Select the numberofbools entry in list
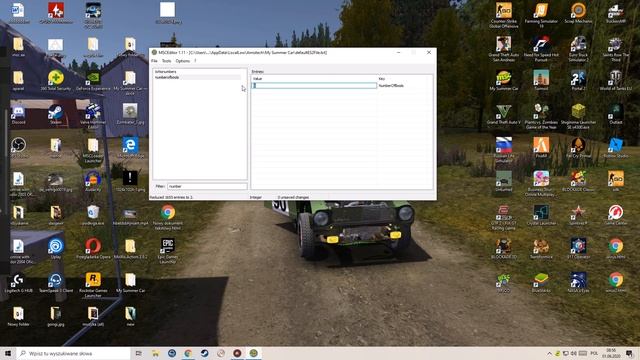640x360 pixels. [198, 77]
